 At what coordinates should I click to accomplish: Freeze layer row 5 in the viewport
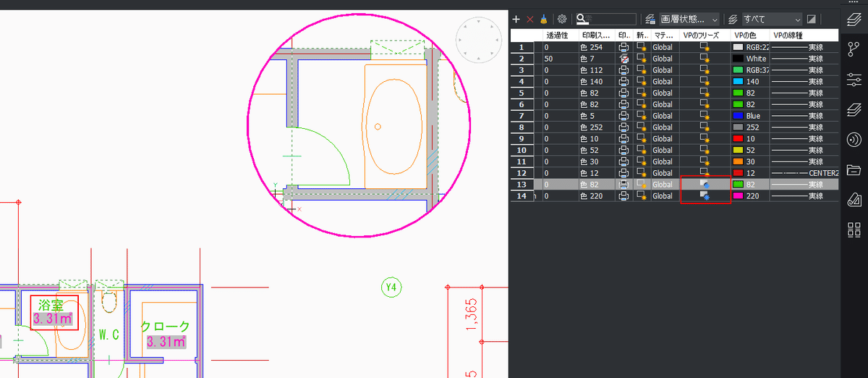click(x=704, y=93)
